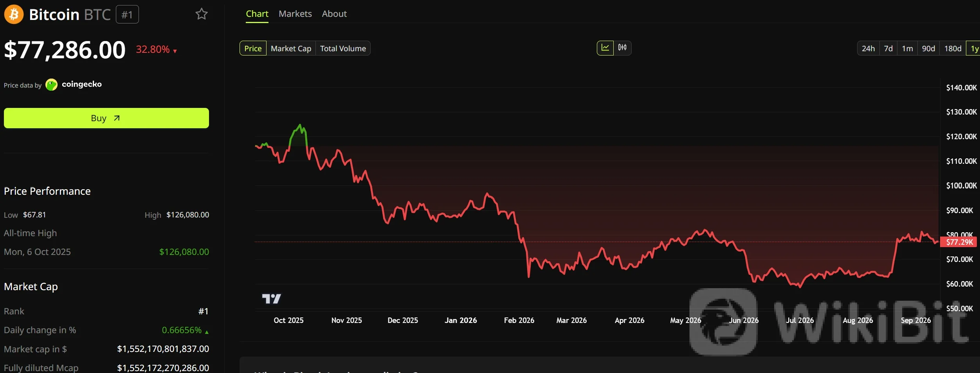The height and width of the screenshot is (373, 980).
Task: Click the Oct 2025 axis label
Action: pos(288,320)
